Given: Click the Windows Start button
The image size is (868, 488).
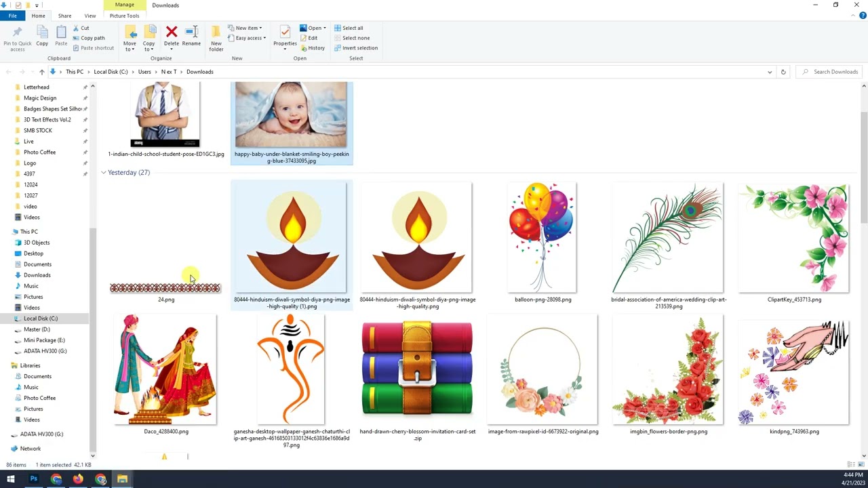Looking at the screenshot, I should 11,479.
